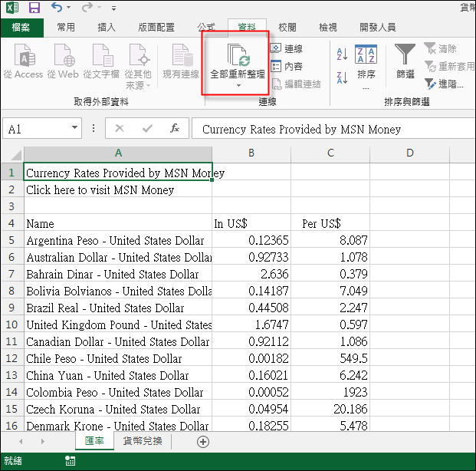Select cell with 'Name' header text
476x471 pixels.
[118, 224]
